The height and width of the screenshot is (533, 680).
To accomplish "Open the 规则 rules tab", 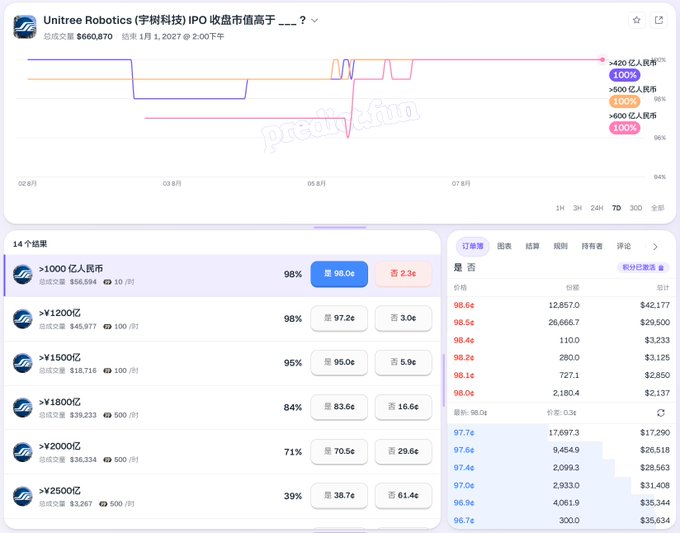I will pos(560,246).
